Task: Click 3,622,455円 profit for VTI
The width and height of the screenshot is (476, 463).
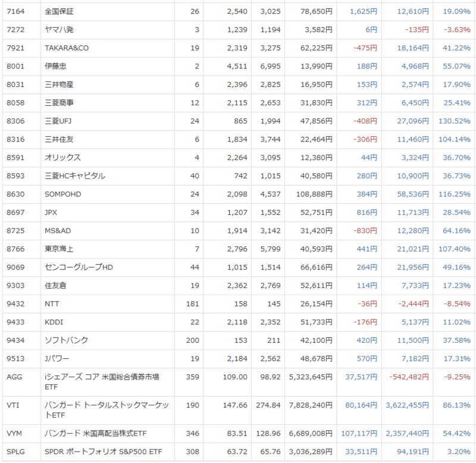Action: tap(407, 405)
